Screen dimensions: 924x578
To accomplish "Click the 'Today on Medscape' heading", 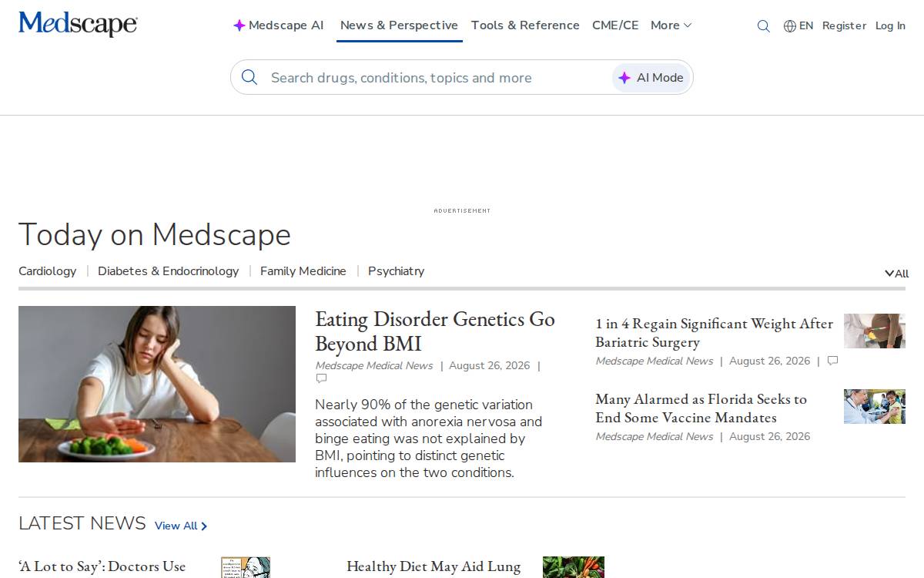I will (155, 235).
